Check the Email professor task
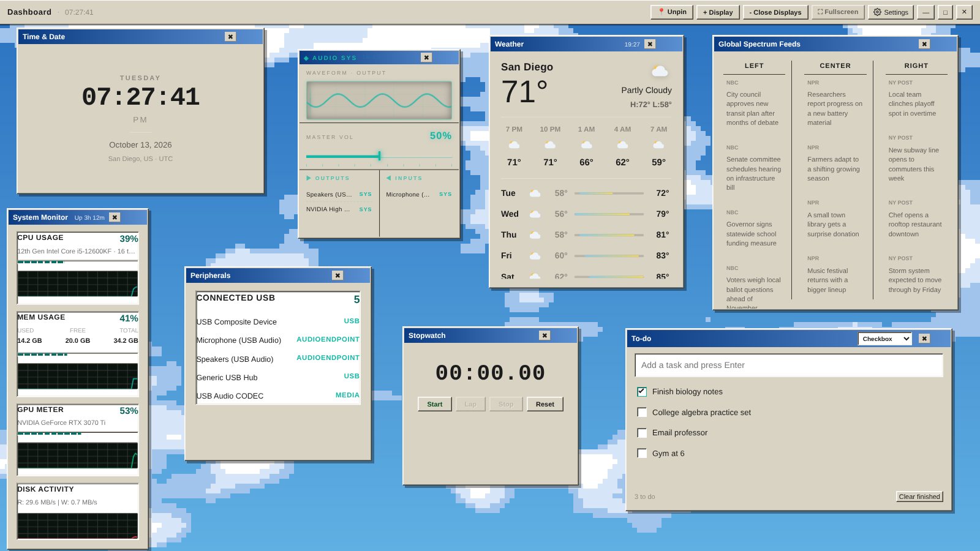 642,433
